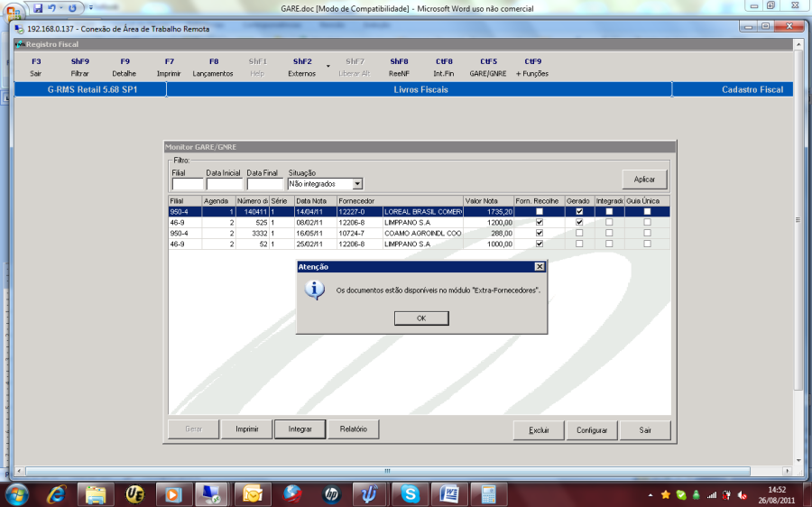
Task: Toggle Gerado checkbox for nota 3332
Action: pos(579,233)
